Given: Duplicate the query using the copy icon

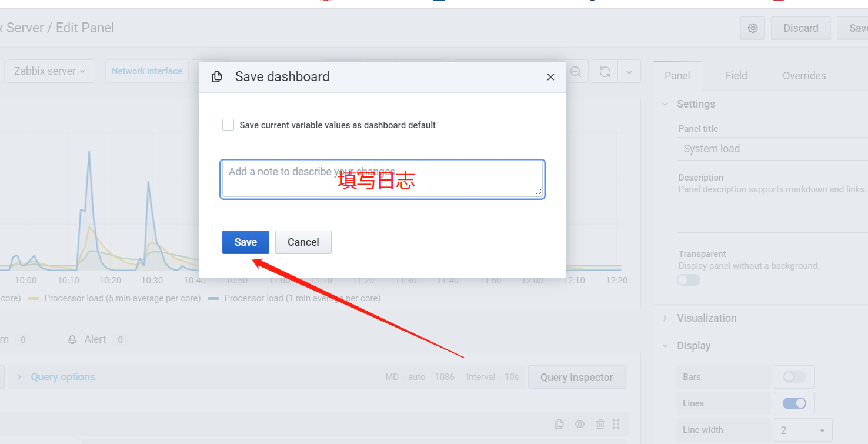Looking at the screenshot, I should [x=559, y=424].
